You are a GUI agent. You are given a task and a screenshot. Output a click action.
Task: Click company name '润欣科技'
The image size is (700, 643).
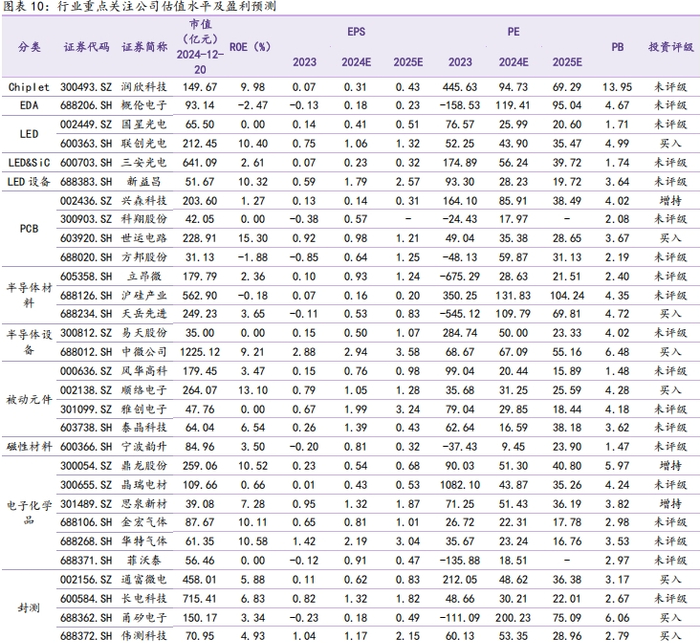[144, 87]
